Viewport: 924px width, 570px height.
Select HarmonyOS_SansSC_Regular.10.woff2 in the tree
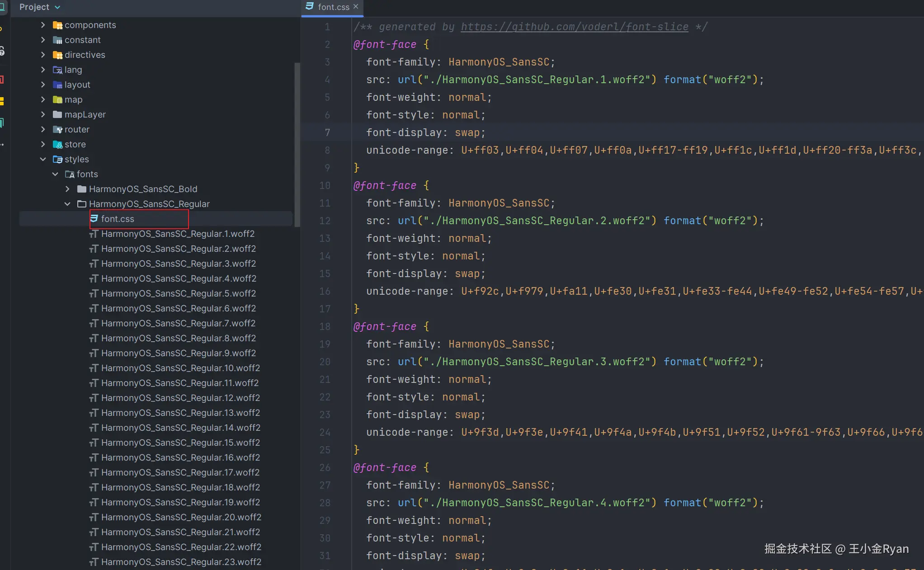tap(180, 368)
